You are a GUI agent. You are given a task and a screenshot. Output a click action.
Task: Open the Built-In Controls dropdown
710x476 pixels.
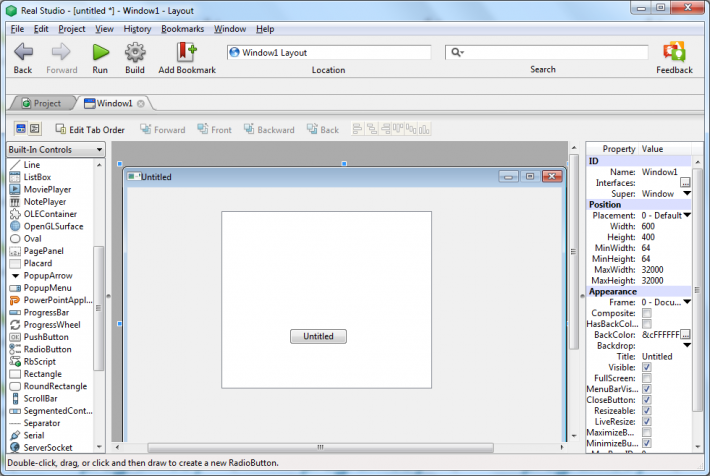point(56,149)
